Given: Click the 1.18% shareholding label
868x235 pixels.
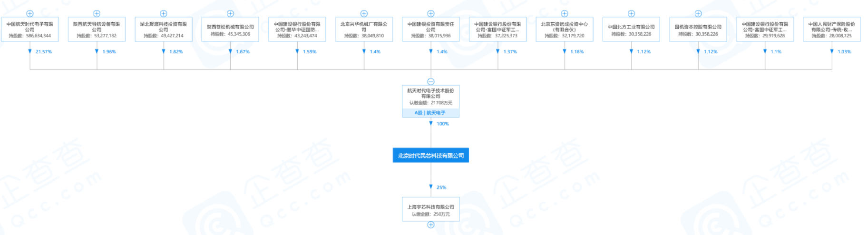Looking at the screenshot, I should coord(577,52).
